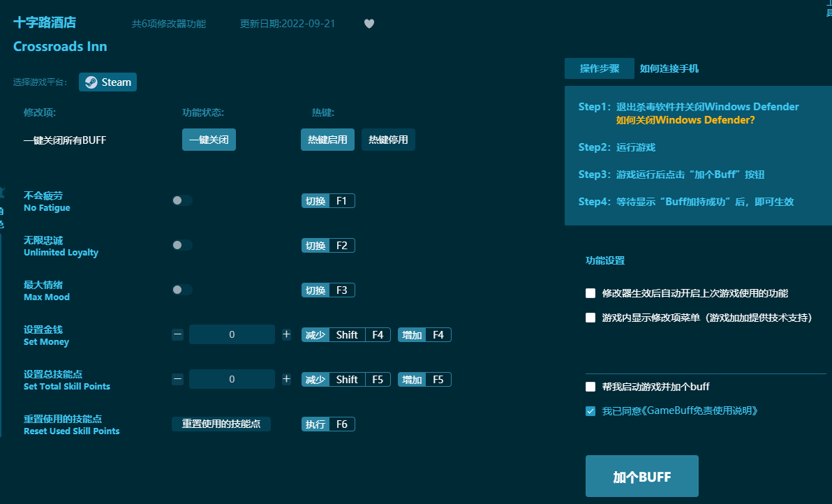Click the 十字路酒店 title text
The width and height of the screenshot is (832, 504).
45,22
